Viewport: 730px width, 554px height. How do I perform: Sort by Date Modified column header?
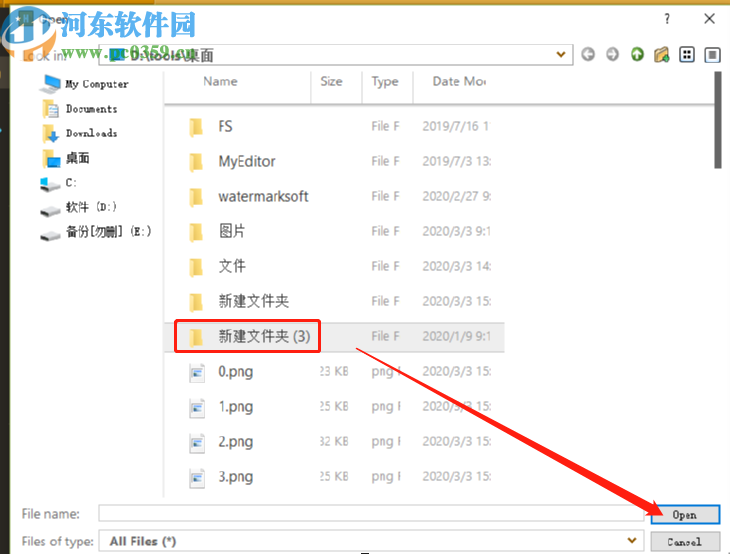[x=460, y=81]
